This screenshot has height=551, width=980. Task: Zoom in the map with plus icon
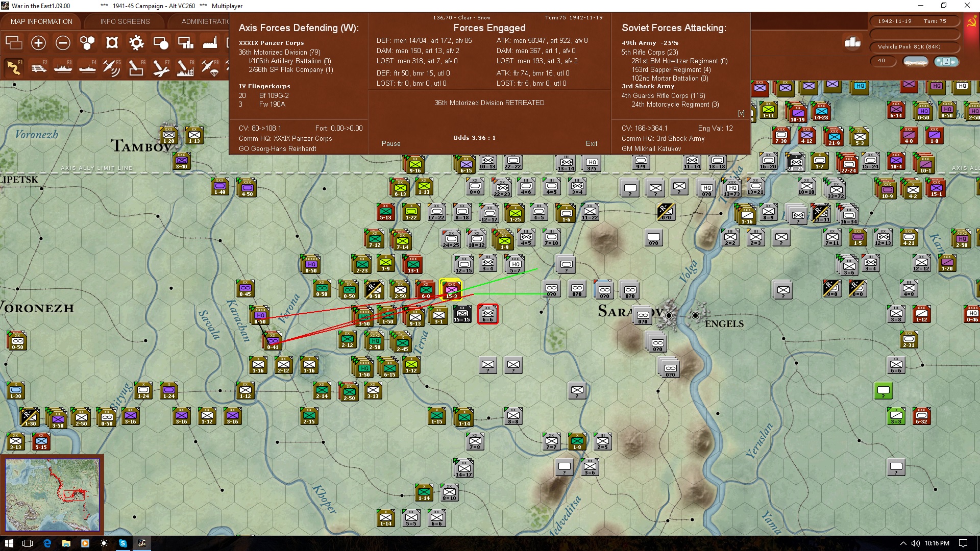click(38, 43)
